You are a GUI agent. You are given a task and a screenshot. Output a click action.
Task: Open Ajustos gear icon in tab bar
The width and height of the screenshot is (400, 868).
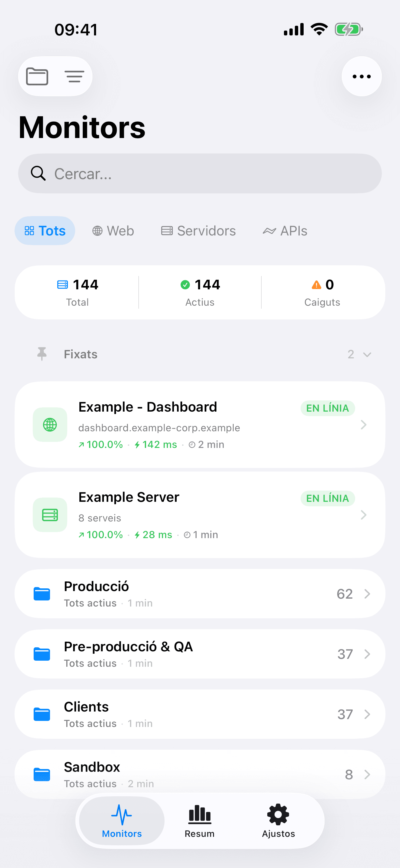(x=278, y=820)
